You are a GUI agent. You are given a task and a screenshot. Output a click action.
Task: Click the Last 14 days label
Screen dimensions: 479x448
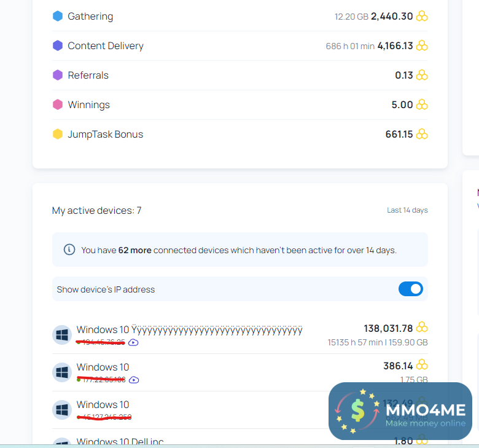point(407,210)
